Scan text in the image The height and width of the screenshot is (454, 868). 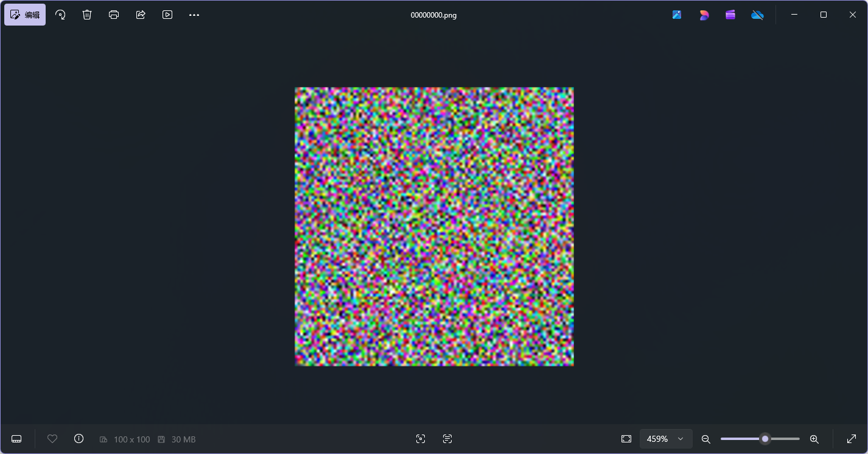point(447,439)
